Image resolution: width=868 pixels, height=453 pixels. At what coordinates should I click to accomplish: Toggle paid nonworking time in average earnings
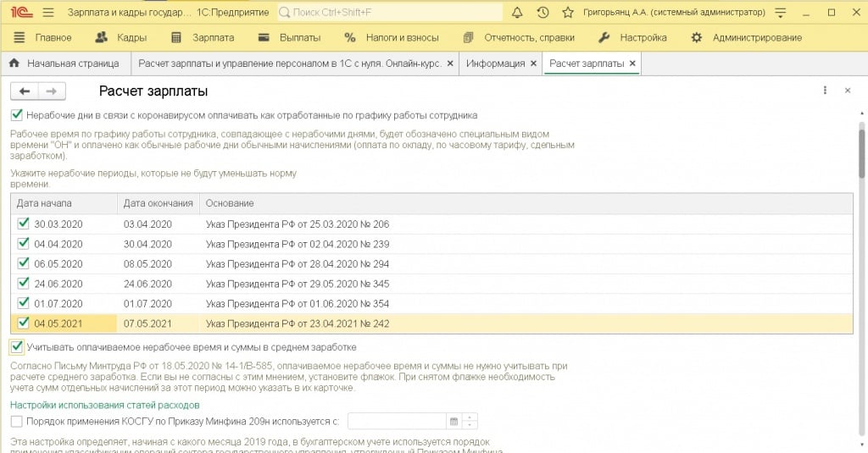17,347
